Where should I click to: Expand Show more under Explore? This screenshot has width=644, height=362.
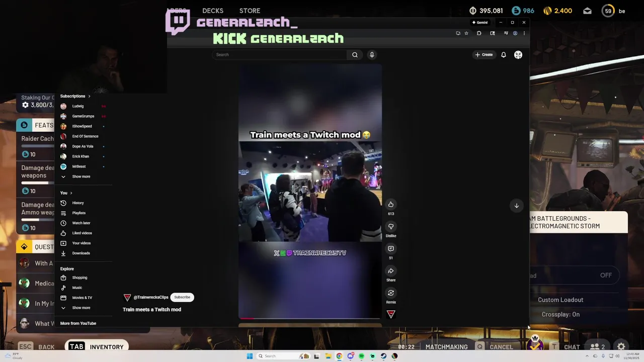coord(80,308)
